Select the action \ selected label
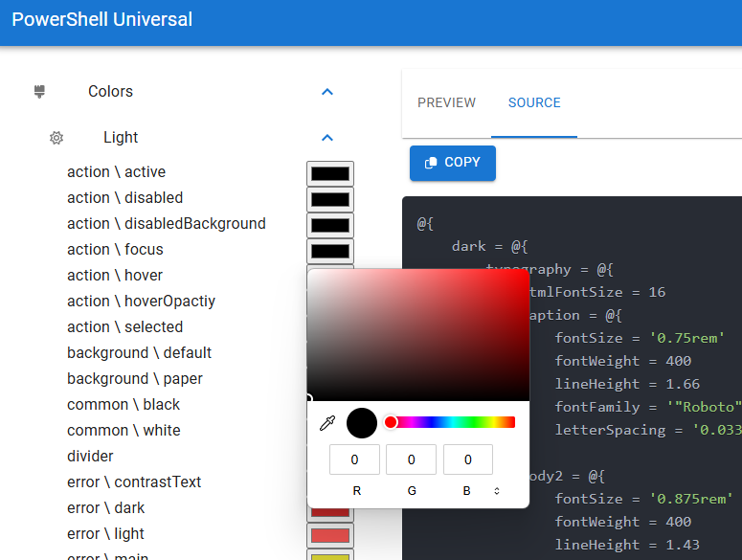Screen dimensions: 742x560 coord(124,326)
